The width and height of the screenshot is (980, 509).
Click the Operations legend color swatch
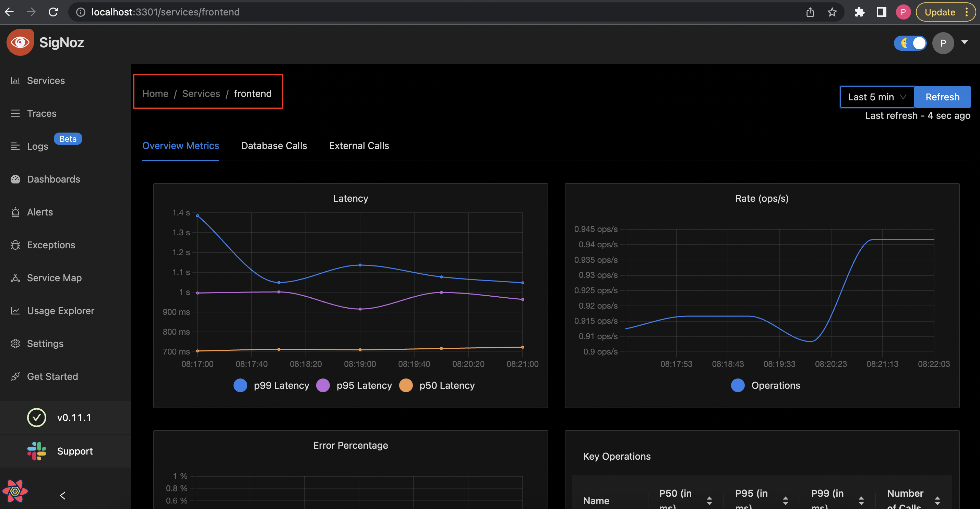pos(737,385)
